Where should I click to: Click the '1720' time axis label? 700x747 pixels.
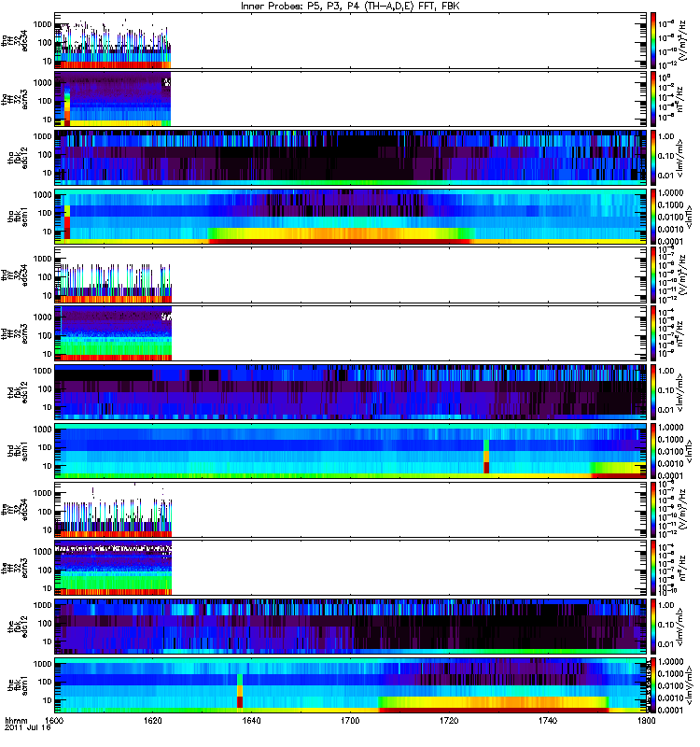449,720
